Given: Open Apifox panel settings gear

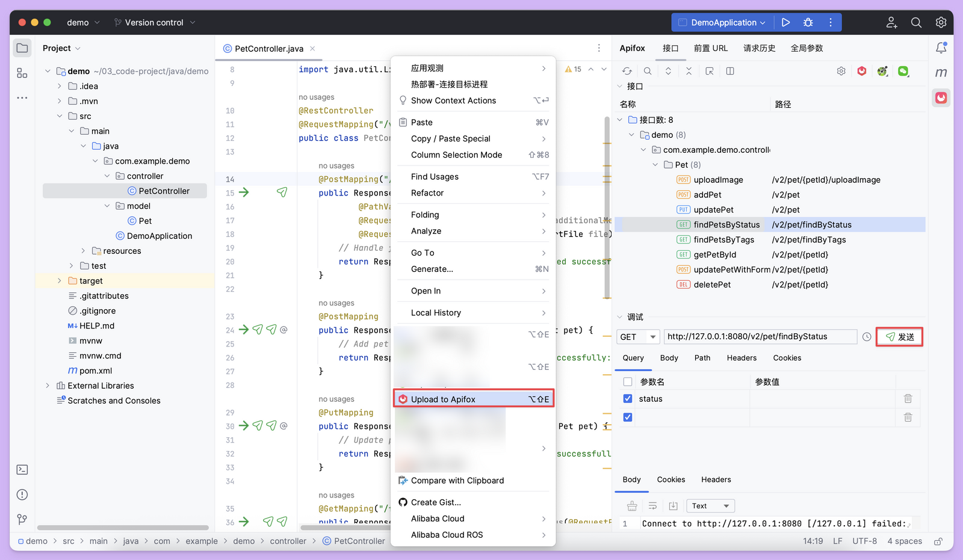Looking at the screenshot, I should pos(841,70).
